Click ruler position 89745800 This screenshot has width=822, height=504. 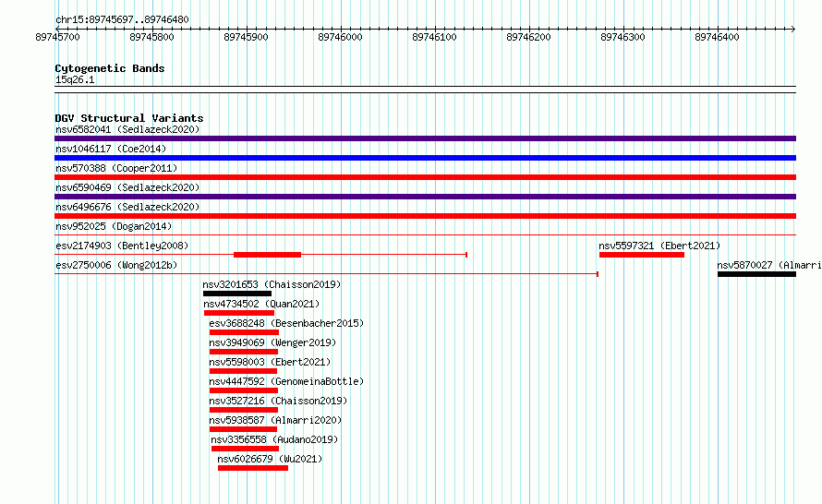[x=152, y=37]
